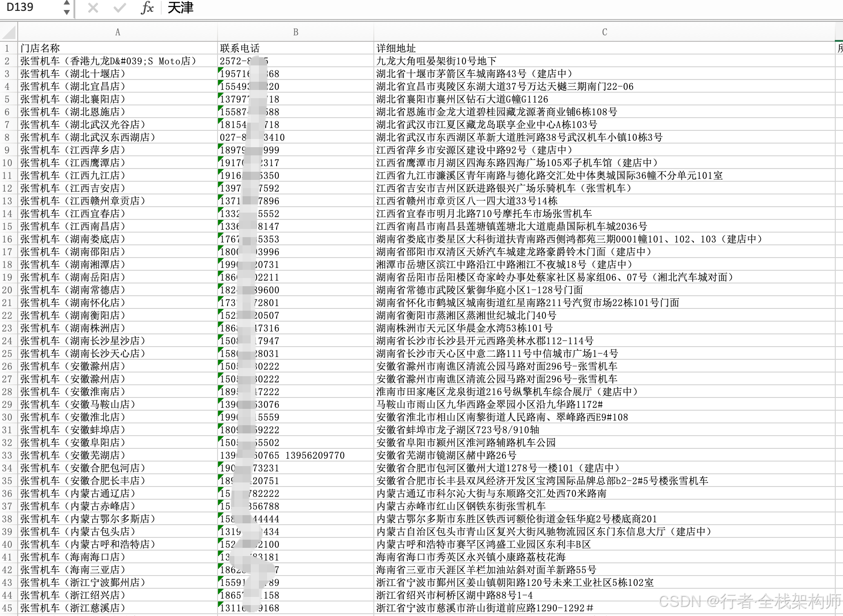Select cell 张雪机车（内蒙古鄂尔多斯店）
Screen dimensions: 843x616
[118, 519]
